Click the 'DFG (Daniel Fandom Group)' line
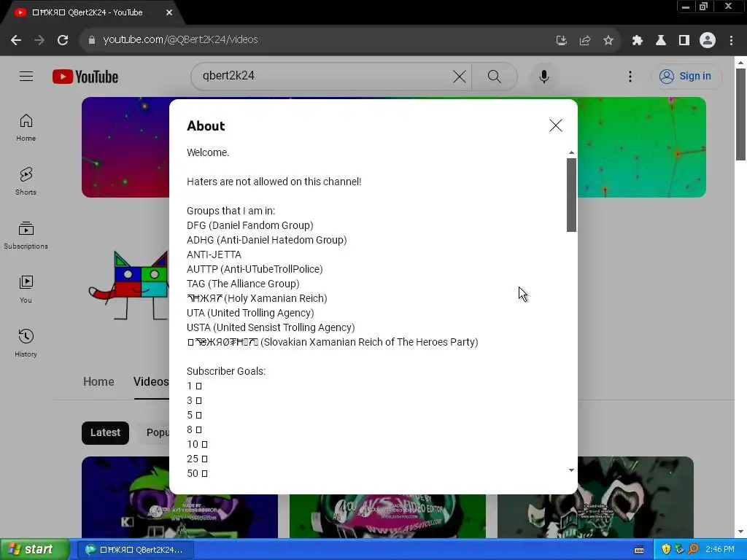The image size is (747, 560). [250, 225]
